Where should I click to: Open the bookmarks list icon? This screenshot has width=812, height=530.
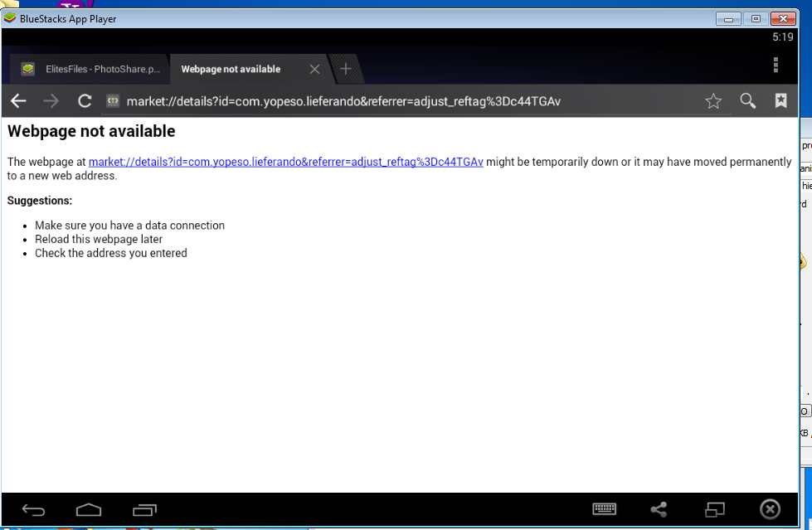(x=780, y=100)
